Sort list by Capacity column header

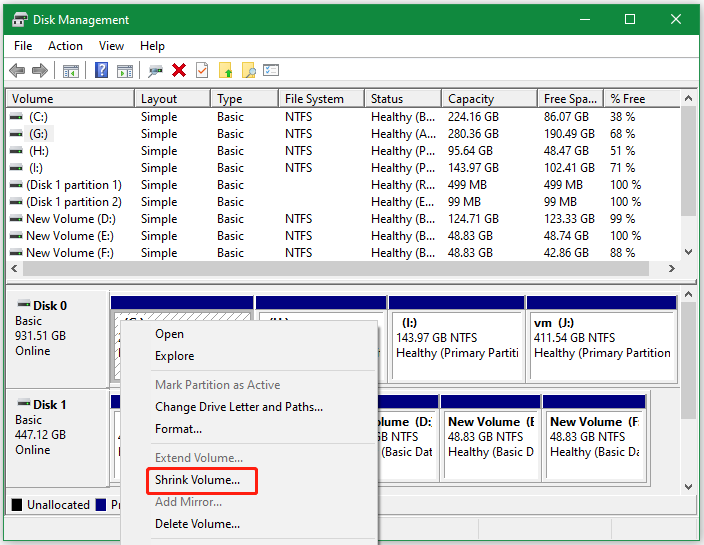click(x=471, y=99)
